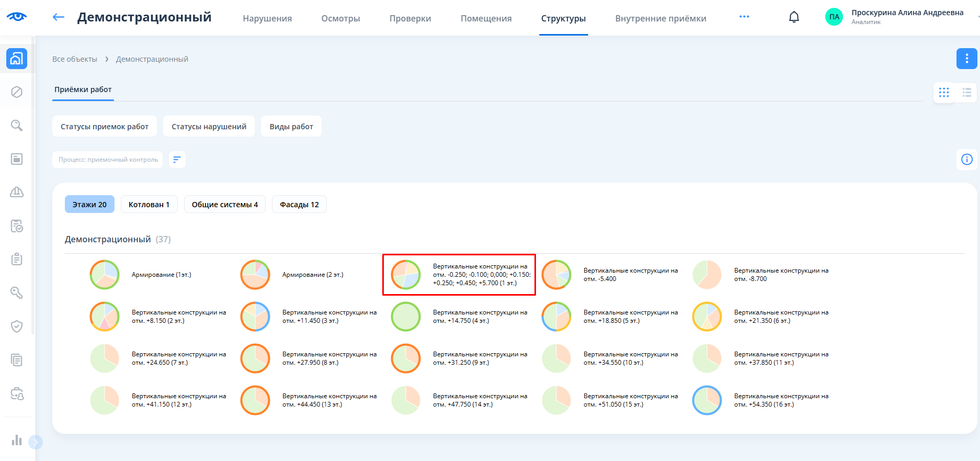Click the Все объекты breadcrumb link
The image size is (980, 461).
click(x=75, y=59)
